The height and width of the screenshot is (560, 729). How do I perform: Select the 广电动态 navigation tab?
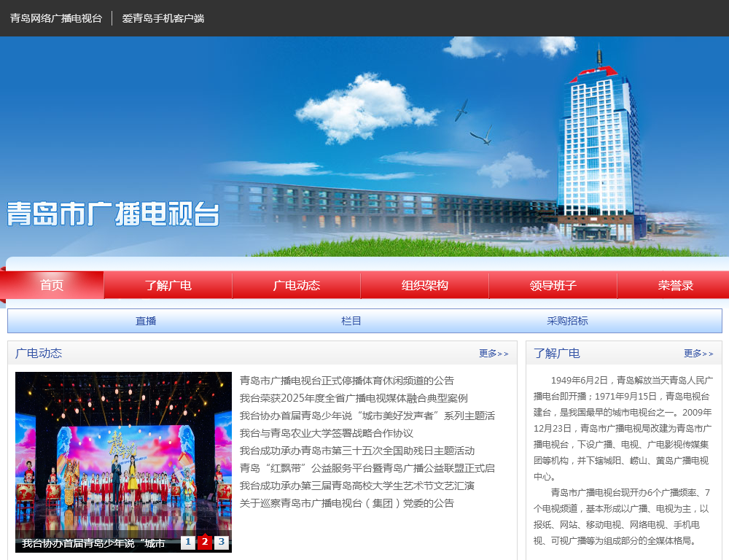point(296,285)
